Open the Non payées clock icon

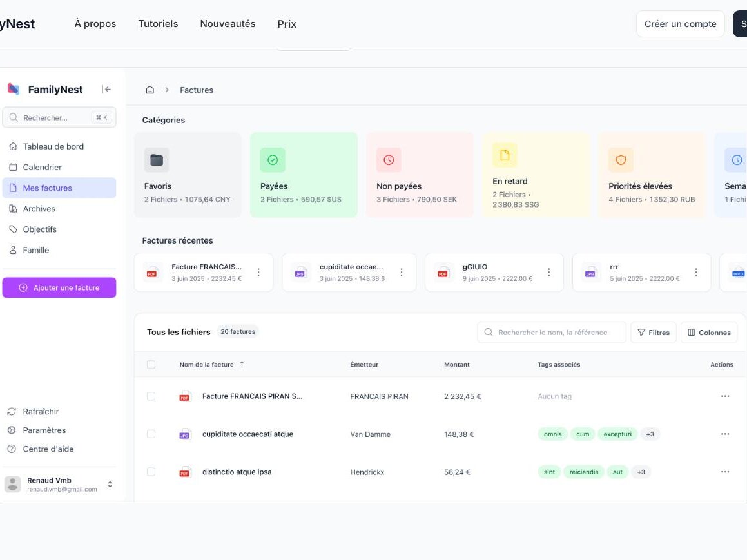click(389, 160)
